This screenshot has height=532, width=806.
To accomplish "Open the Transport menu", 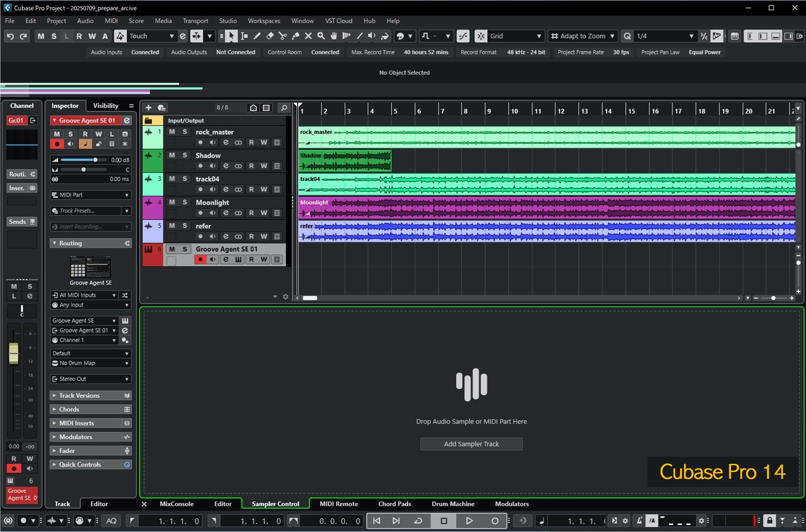I will pos(195,21).
